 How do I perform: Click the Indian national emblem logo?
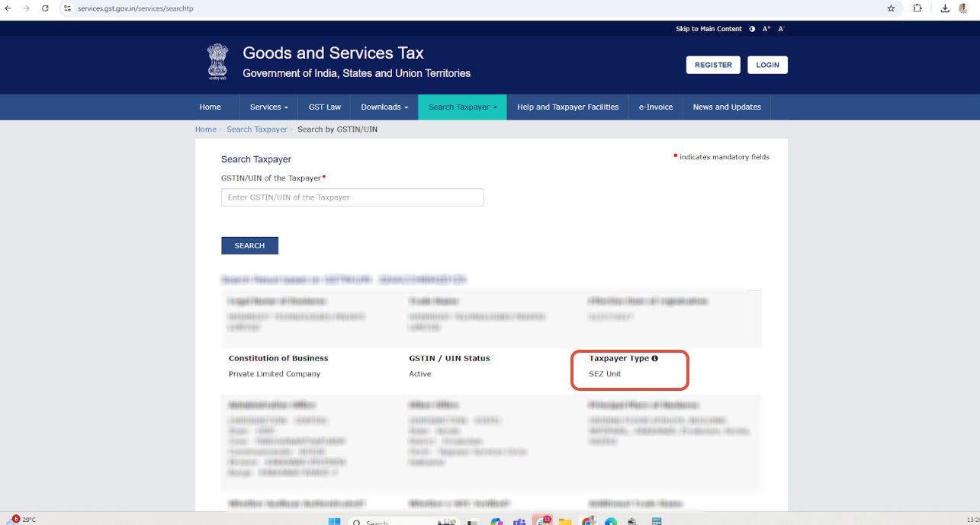point(217,62)
